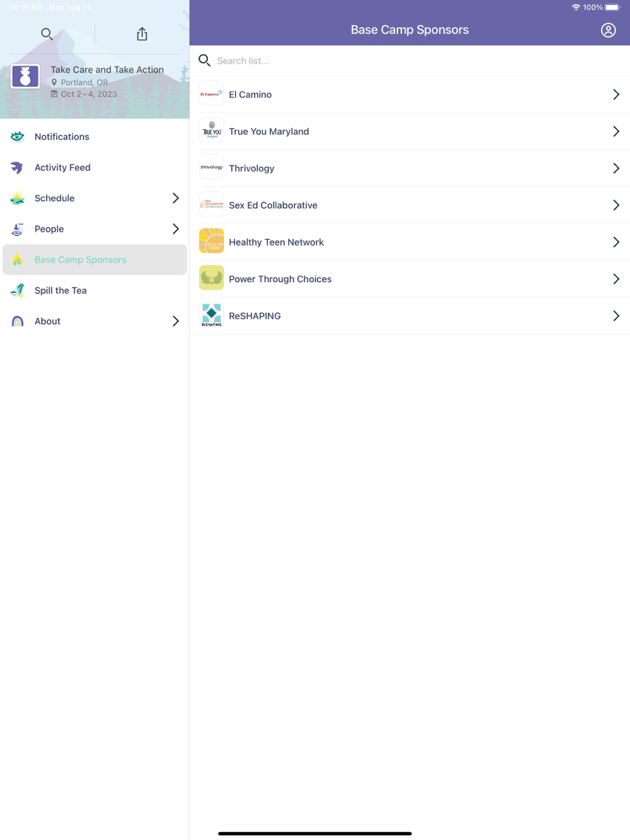Click the Activity Feed bird icon
This screenshot has width=630, height=840.
[18, 167]
